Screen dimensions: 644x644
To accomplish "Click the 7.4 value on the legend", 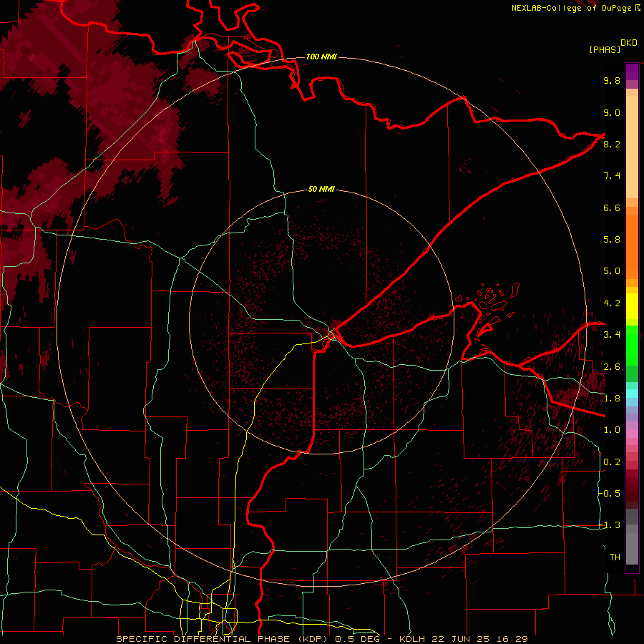I will [612, 176].
